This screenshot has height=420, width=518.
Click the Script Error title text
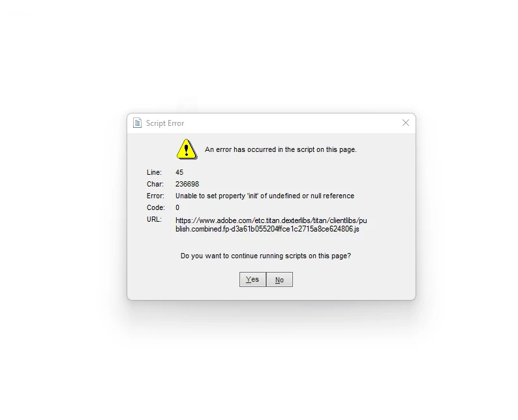coord(165,123)
